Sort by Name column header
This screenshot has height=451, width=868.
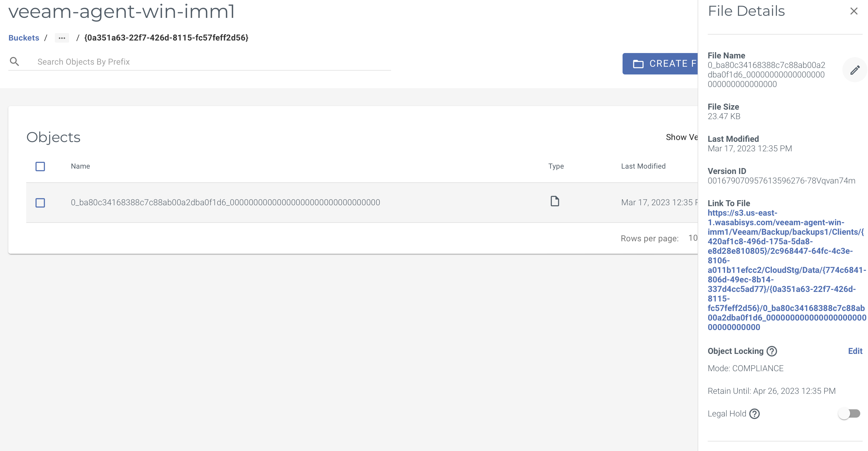point(80,166)
